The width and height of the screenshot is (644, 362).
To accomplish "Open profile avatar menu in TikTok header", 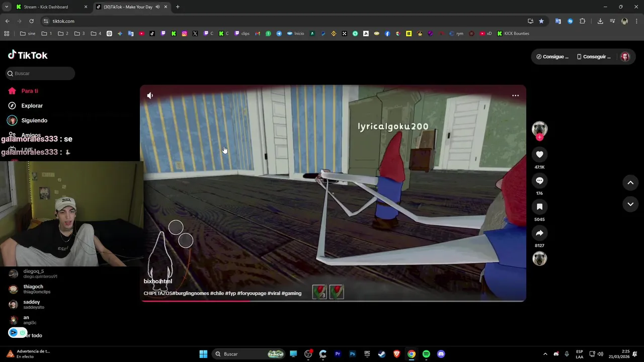I will [x=625, y=57].
